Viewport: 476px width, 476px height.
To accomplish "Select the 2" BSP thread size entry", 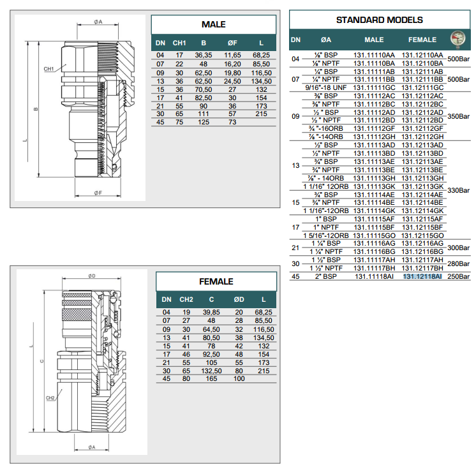I will pos(330,277).
